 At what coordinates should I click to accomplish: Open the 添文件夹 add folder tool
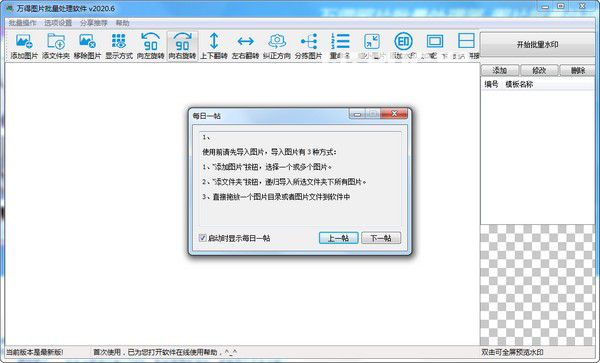click(56, 46)
